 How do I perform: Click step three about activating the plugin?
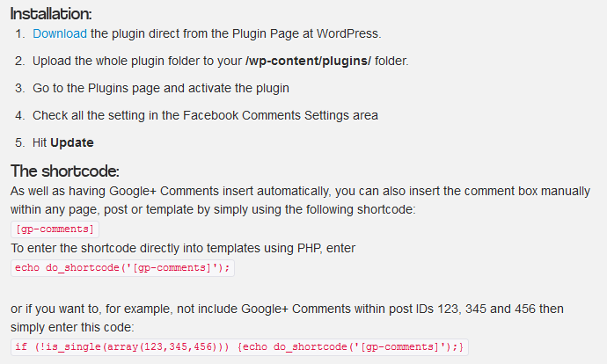click(161, 88)
